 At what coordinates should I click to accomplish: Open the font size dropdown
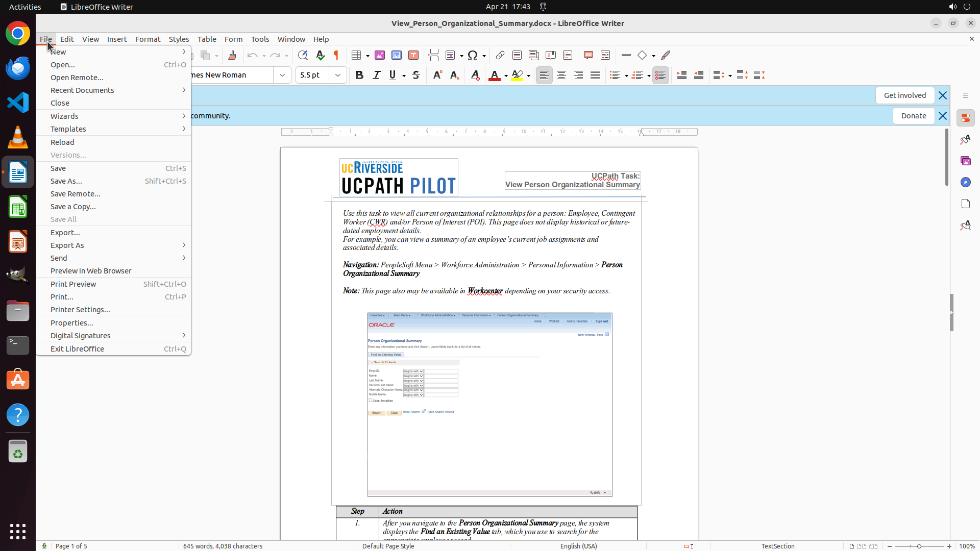[338, 75]
